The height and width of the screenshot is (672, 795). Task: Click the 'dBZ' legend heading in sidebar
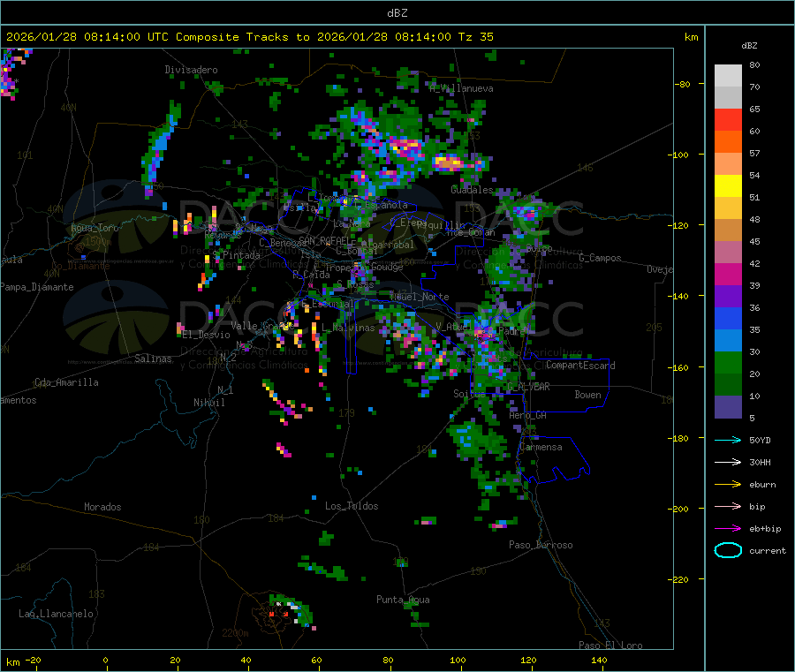tap(749, 46)
